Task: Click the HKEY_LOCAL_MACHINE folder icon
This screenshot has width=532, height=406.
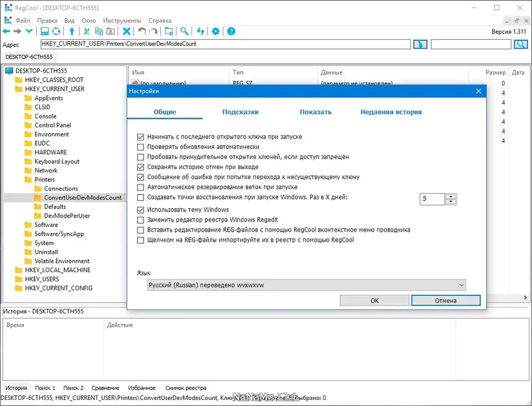Action: [x=19, y=270]
